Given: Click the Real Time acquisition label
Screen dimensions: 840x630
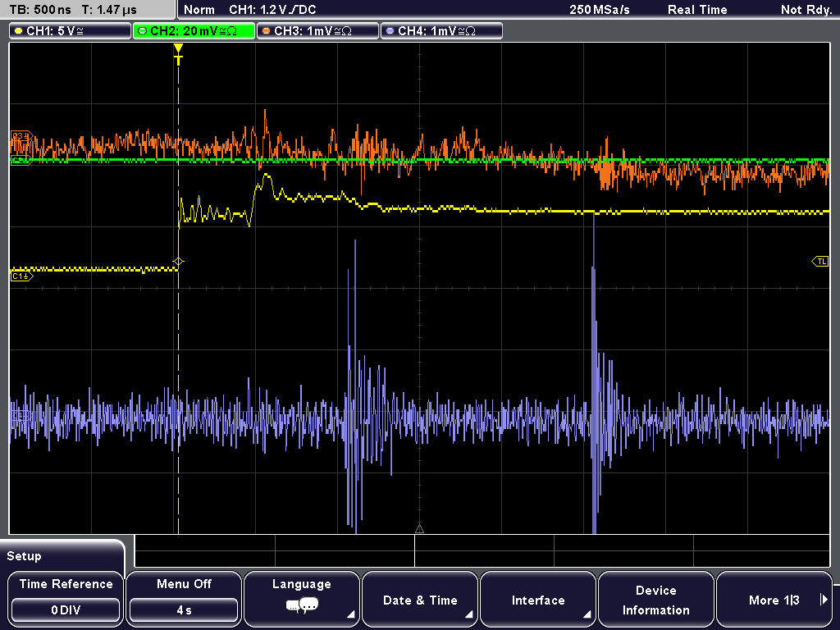Looking at the screenshot, I should tap(697, 10).
